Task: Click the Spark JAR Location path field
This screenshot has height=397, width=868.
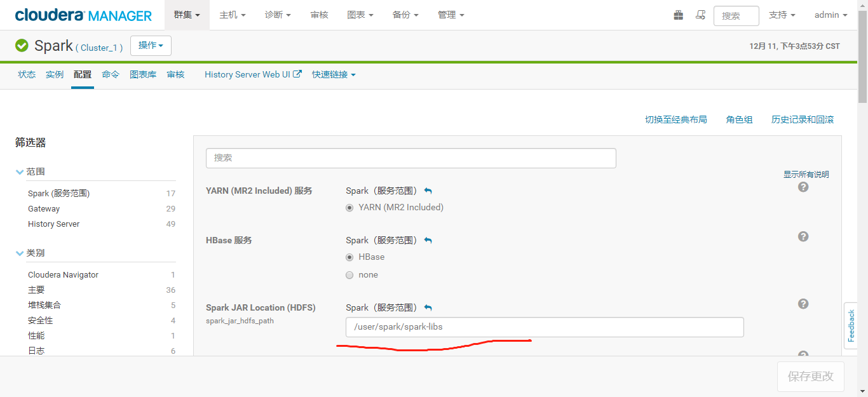Action: point(545,327)
